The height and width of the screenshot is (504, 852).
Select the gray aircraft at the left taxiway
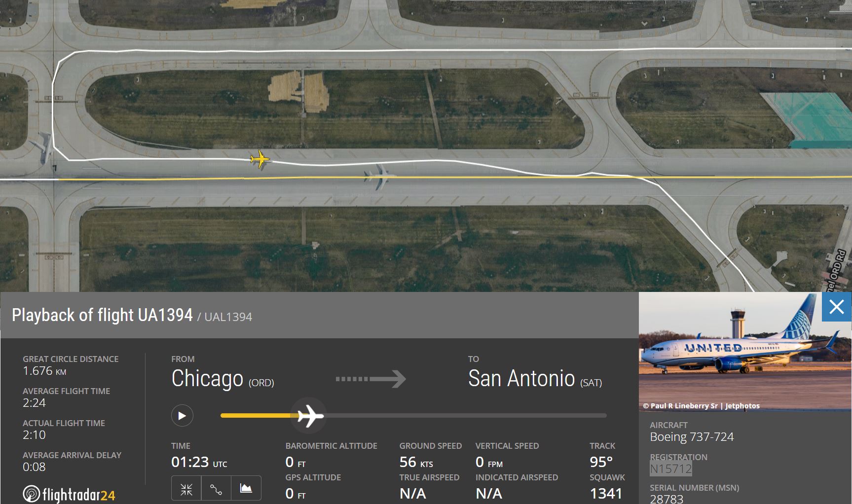(43, 146)
